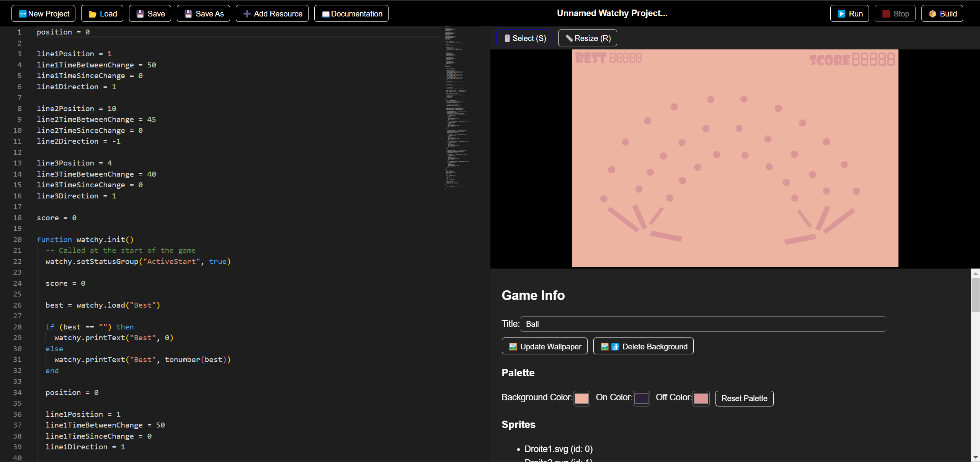This screenshot has height=462, width=980.
Task: Activate the Select (S) tool
Action: pyautogui.click(x=524, y=38)
